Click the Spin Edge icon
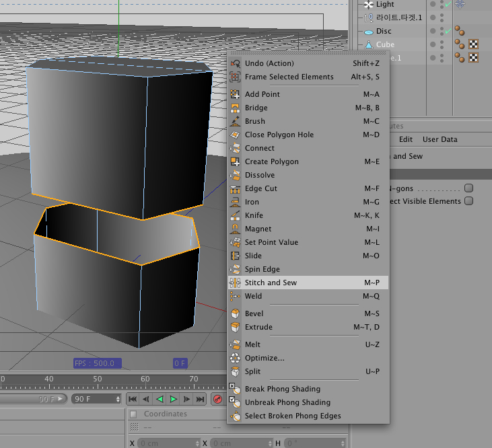The width and height of the screenshot is (492, 448). (x=235, y=269)
